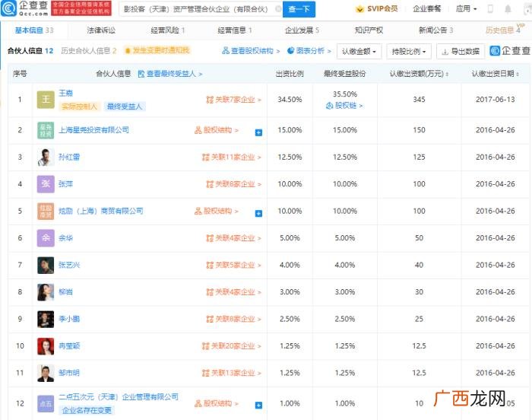Viewport: 532px width, 420px height.
Task: Expand plus icon for 炫励（上海）商贸 row
Action: point(258,213)
